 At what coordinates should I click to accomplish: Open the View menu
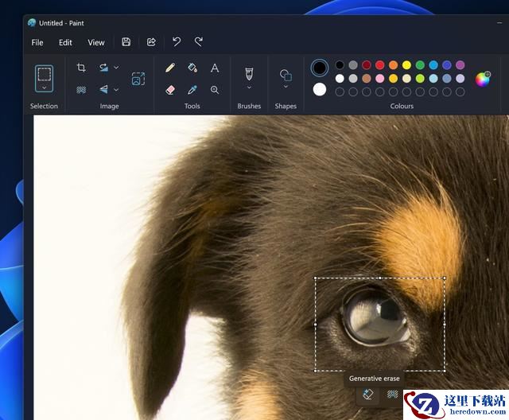(x=96, y=42)
